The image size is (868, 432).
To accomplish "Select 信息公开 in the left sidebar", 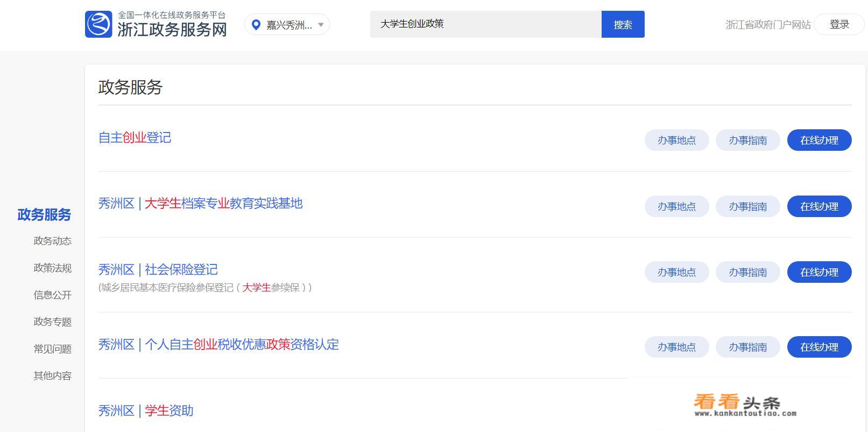I will [x=52, y=295].
